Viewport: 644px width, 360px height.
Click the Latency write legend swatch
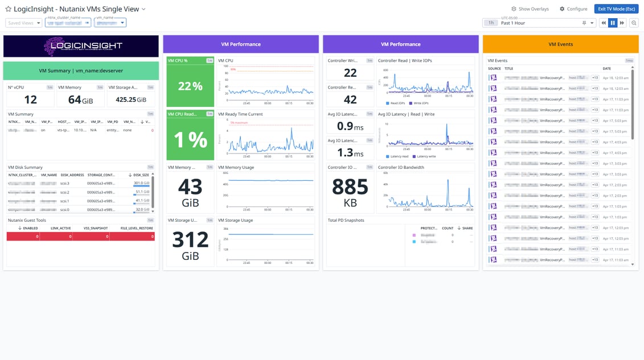414,156
